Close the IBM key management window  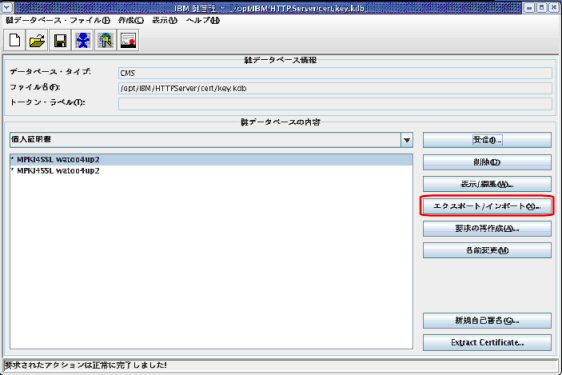click(554, 7)
